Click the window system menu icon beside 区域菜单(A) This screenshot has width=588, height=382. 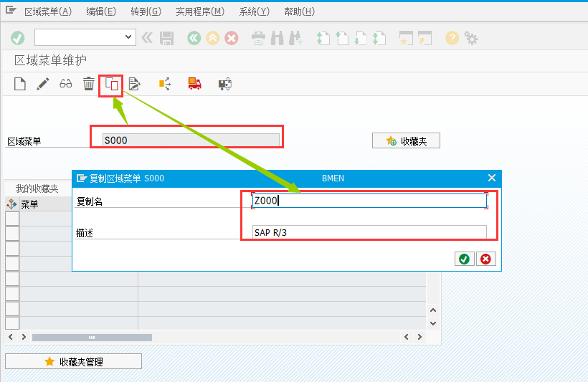tap(11, 10)
